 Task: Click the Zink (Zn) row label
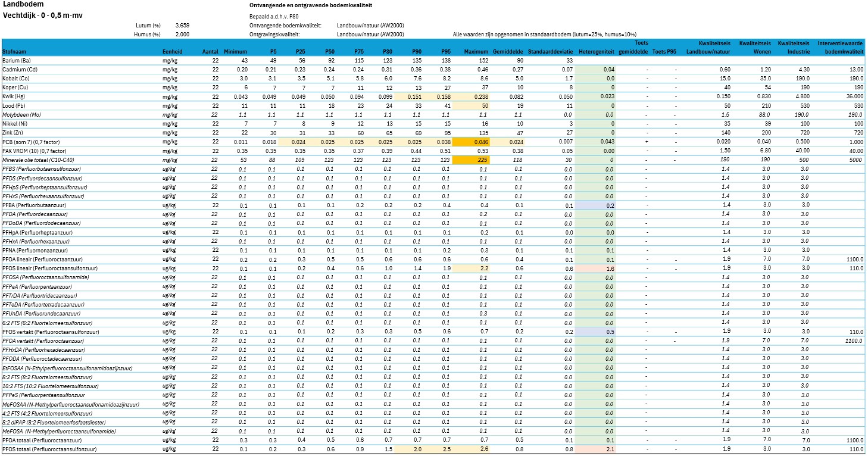(x=14, y=132)
